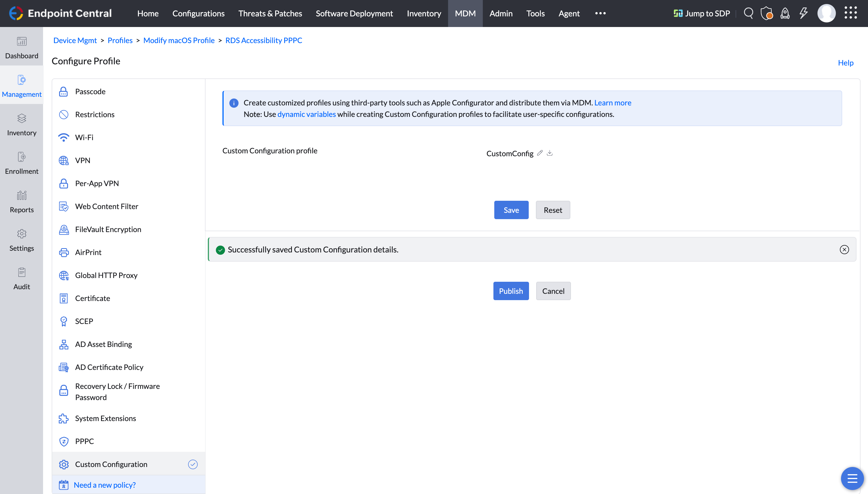The width and height of the screenshot is (868, 494).
Task: Click the shield alert icon in header
Action: (766, 13)
